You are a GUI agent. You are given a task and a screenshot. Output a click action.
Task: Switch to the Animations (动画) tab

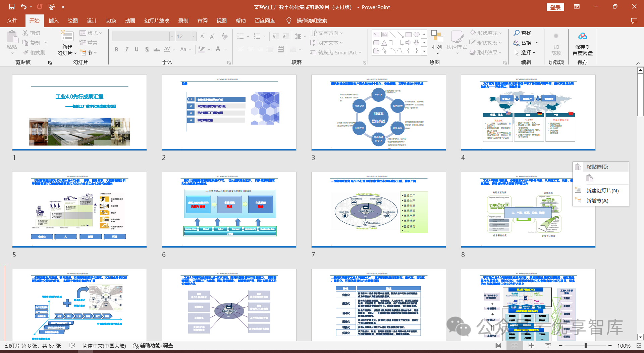(x=130, y=20)
